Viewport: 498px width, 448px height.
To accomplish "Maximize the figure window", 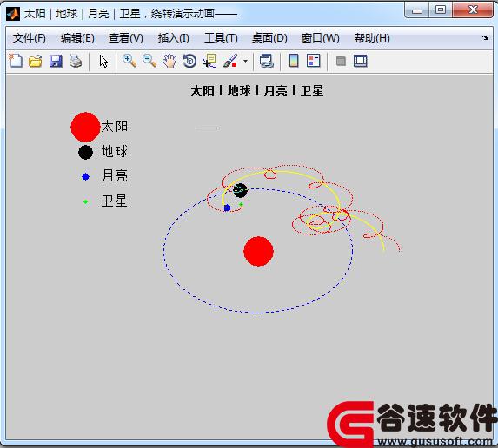I will point(440,10).
